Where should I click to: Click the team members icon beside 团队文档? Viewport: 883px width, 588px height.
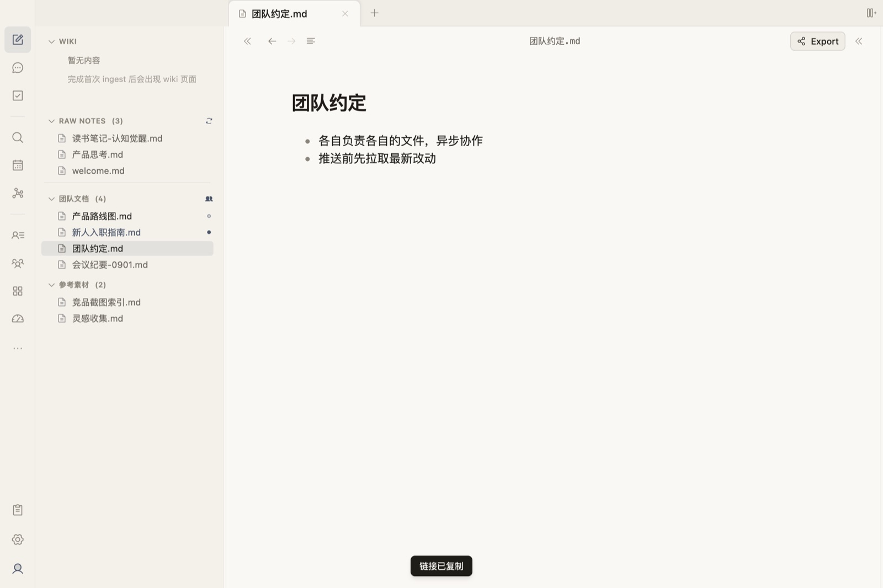pos(209,199)
